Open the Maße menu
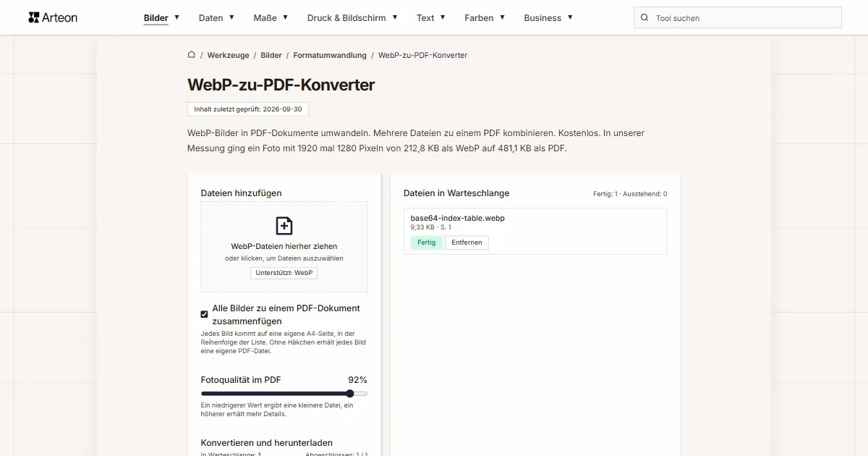 click(x=265, y=18)
